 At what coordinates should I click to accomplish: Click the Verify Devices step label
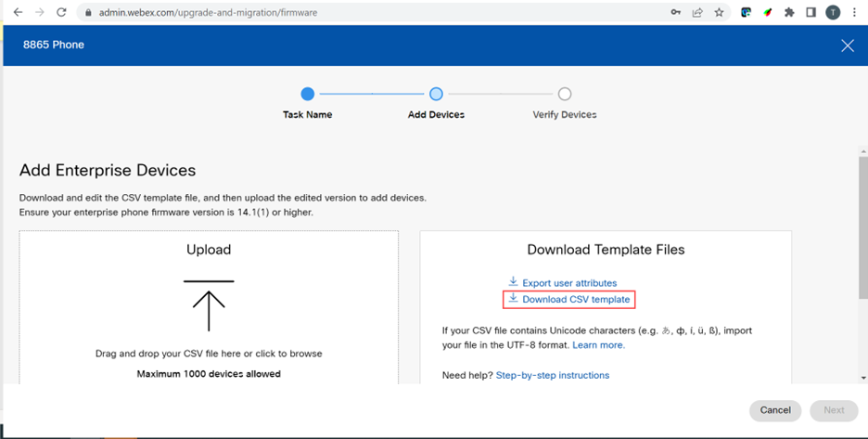pos(565,115)
